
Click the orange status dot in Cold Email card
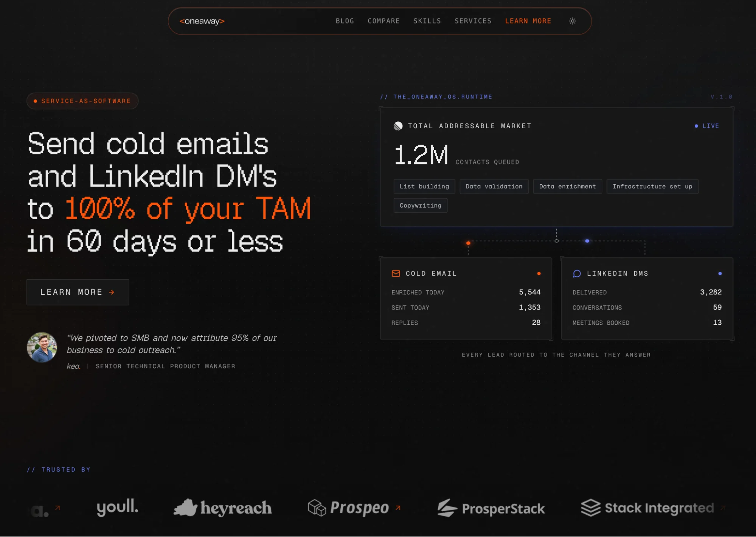[539, 274]
